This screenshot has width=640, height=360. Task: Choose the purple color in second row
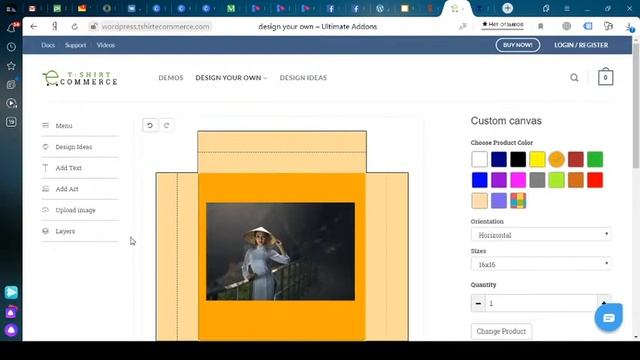(x=499, y=180)
